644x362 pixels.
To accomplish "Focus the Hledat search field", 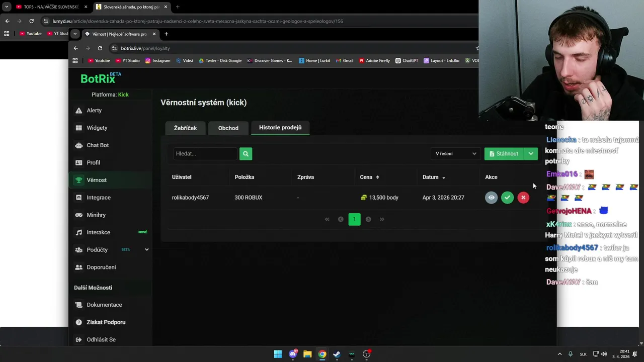I will pos(205,153).
